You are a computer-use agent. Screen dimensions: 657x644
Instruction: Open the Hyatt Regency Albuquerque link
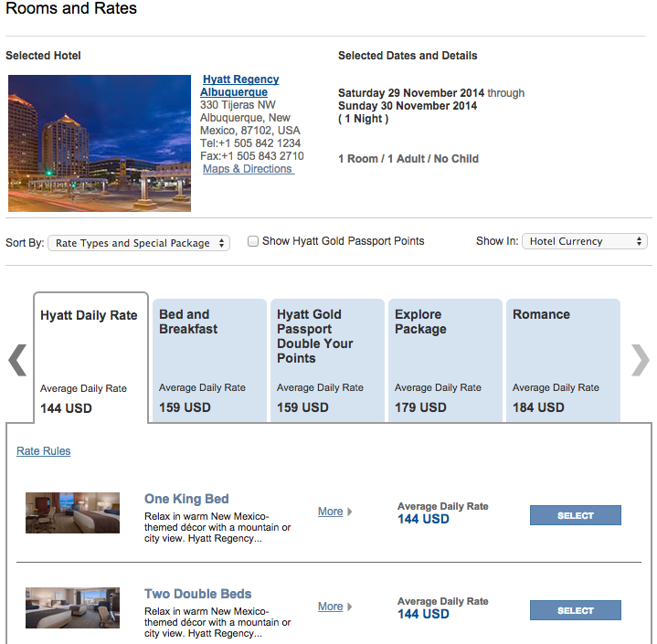point(239,86)
